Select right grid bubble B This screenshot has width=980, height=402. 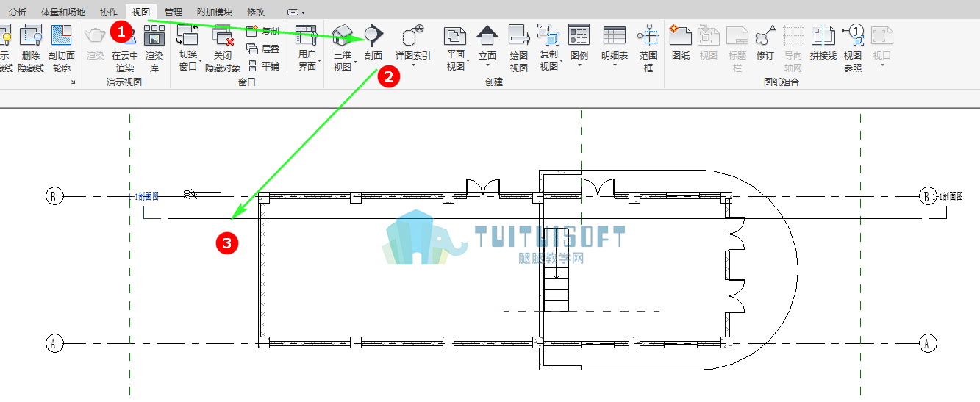[929, 196]
